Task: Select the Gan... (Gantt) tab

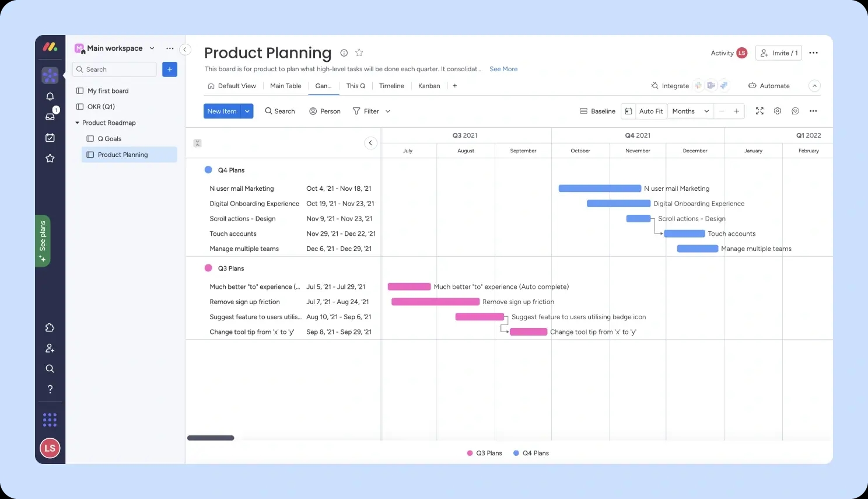Action: pyautogui.click(x=323, y=86)
